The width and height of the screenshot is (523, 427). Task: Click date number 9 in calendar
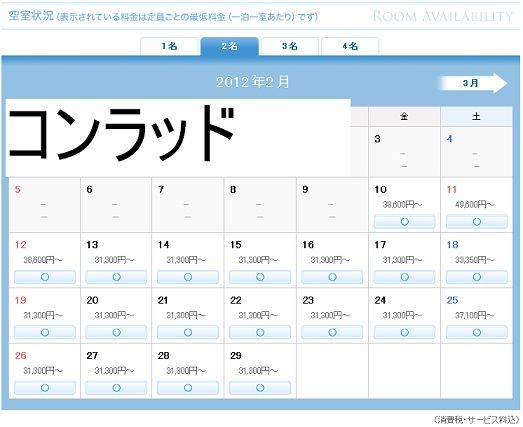(305, 189)
